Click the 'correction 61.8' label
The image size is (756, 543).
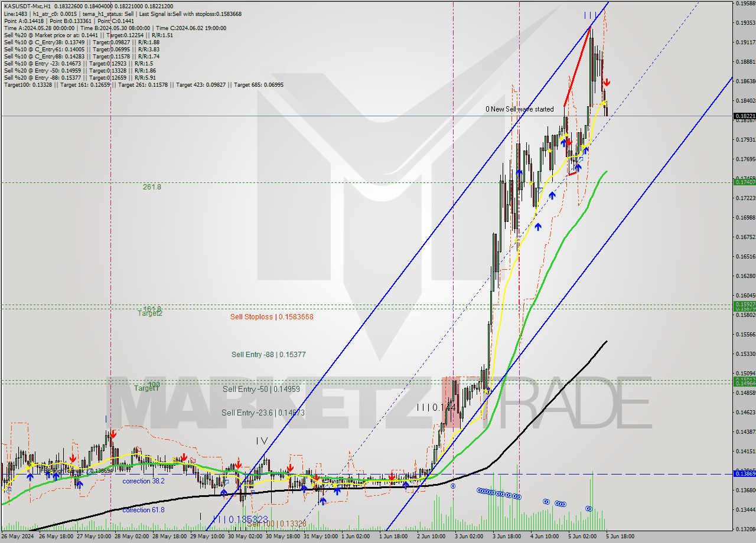point(144,510)
